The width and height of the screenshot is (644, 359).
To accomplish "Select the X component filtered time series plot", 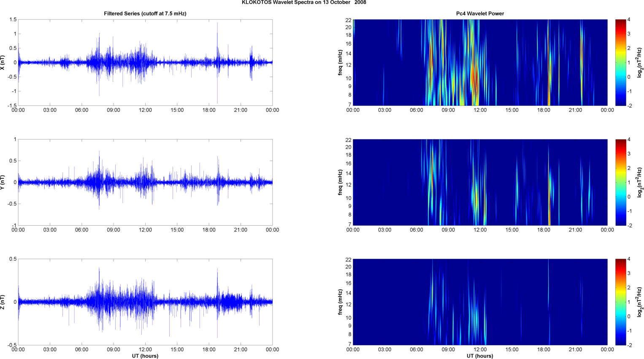I will [145, 62].
